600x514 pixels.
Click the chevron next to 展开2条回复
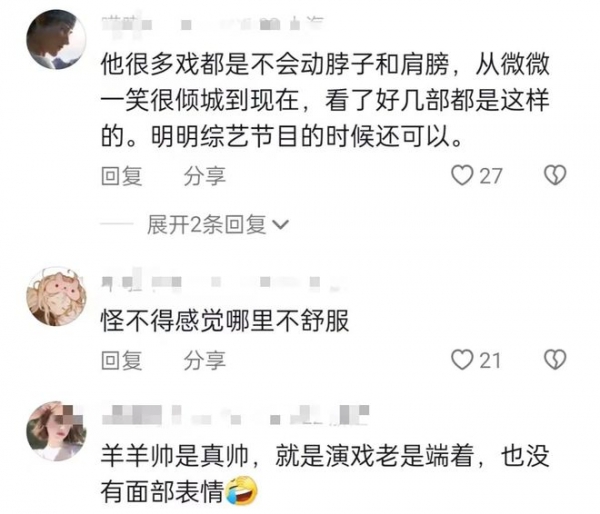(280, 225)
